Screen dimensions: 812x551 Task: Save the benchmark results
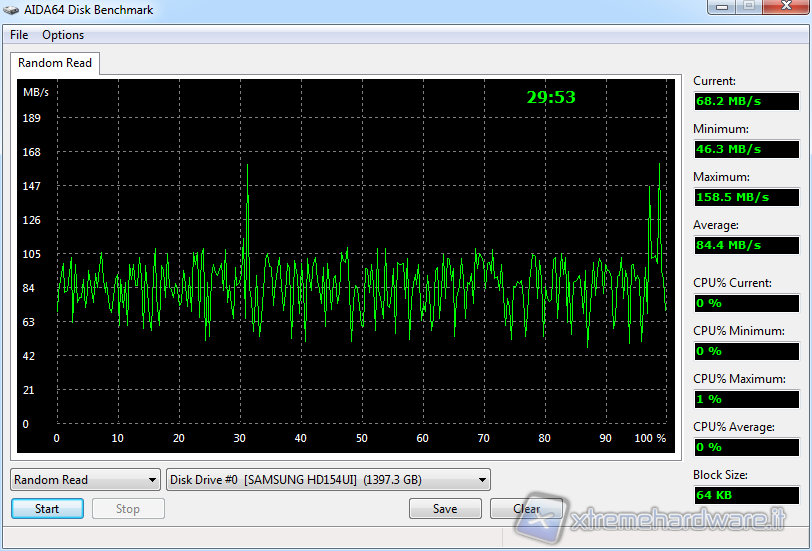[445, 509]
